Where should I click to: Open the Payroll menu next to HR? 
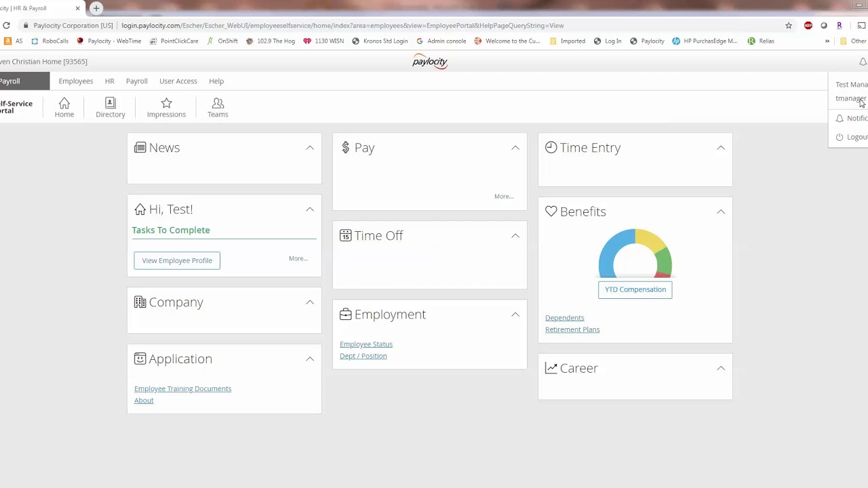(136, 81)
